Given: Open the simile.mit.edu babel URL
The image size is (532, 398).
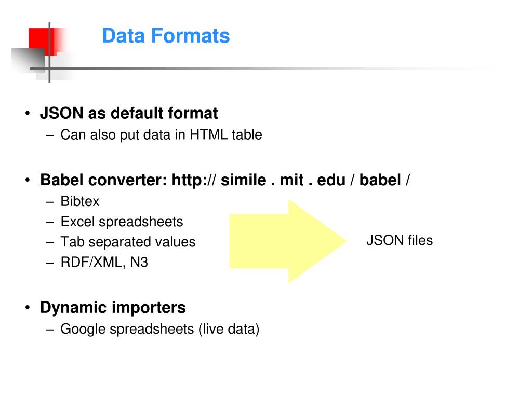Looking at the screenshot, I should click(x=291, y=180).
